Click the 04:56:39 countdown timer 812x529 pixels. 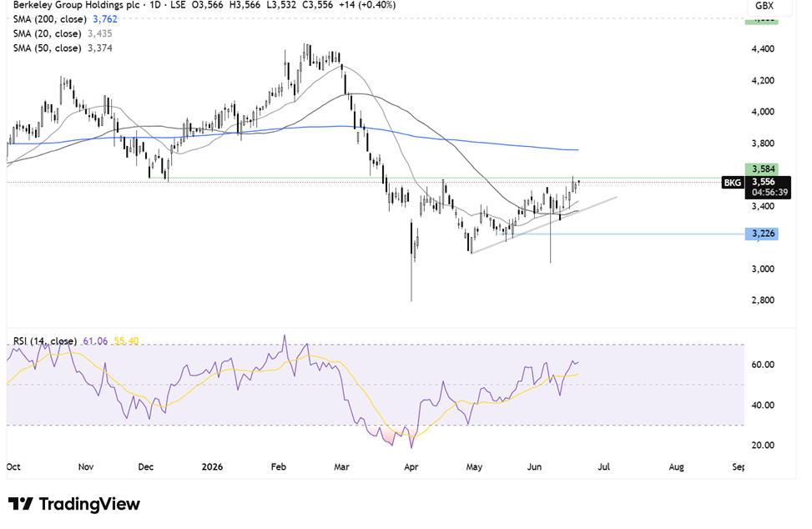point(770,193)
